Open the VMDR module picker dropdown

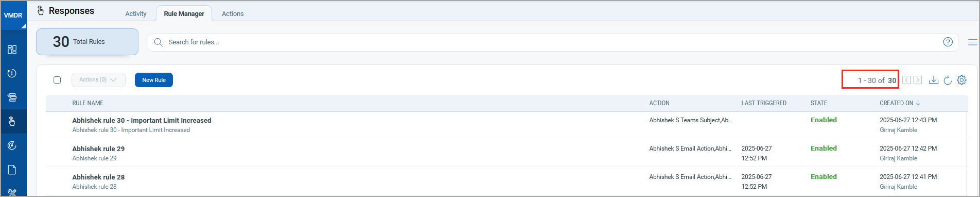(13, 15)
